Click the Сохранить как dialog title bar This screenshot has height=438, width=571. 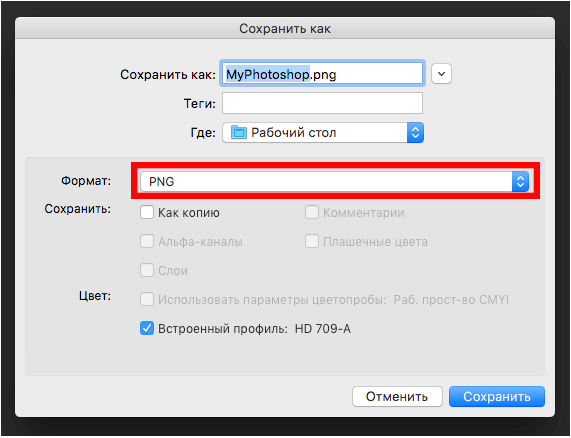[285, 28]
